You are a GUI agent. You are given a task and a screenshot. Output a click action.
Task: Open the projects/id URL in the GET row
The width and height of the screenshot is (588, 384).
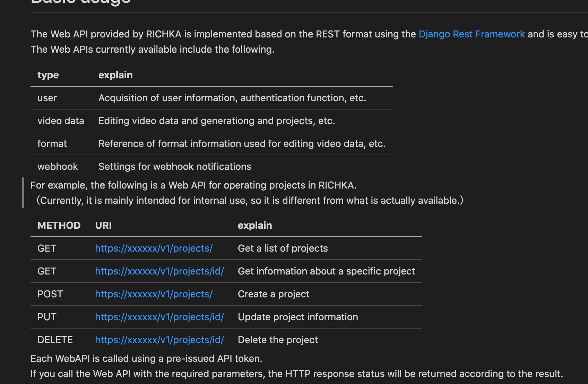coord(159,271)
